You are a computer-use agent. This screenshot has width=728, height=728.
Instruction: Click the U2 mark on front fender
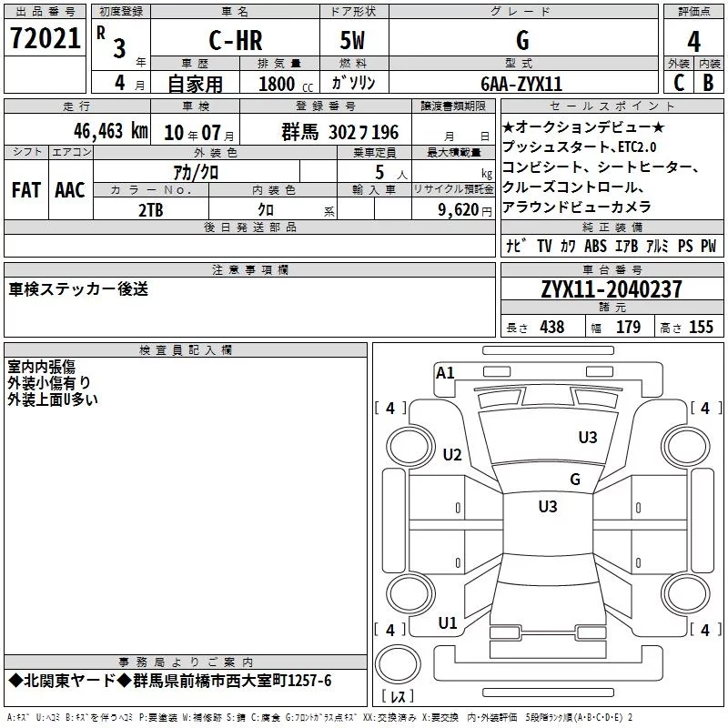pyautogui.click(x=452, y=454)
